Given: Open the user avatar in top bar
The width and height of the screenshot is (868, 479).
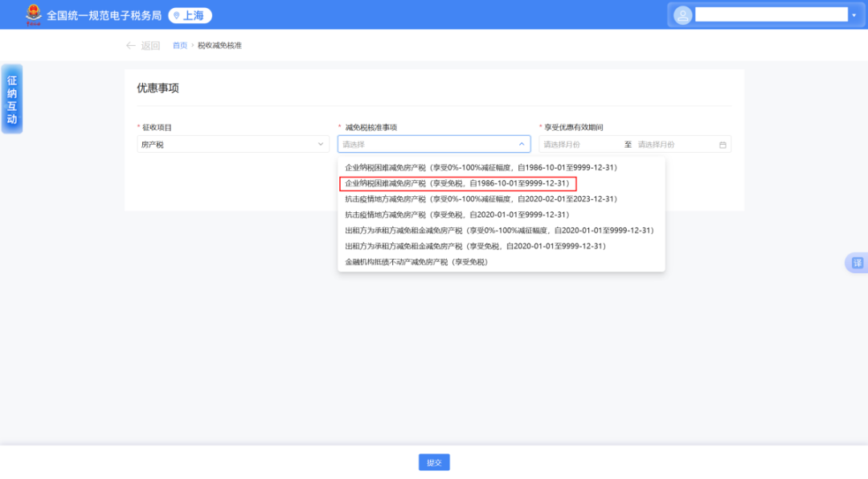Looking at the screenshot, I should pos(682,14).
